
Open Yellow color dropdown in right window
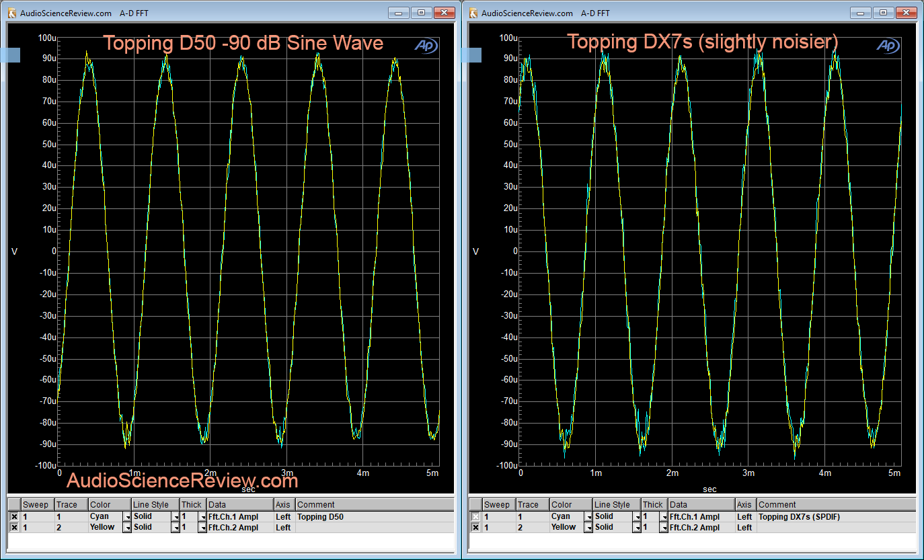[588, 528]
